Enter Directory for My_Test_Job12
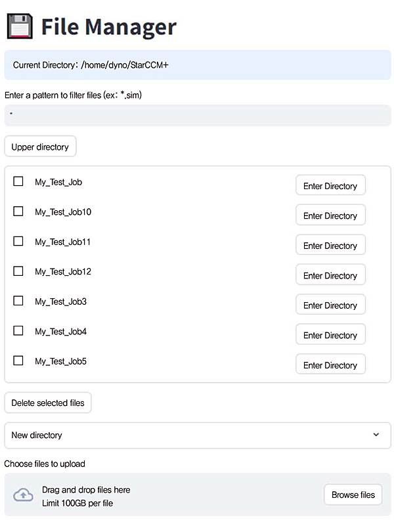The image size is (394, 532). [330, 276]
